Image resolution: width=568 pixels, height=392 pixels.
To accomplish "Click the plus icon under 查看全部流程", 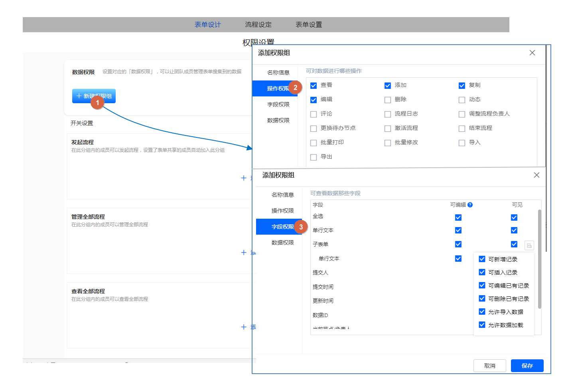I will [244, 327].
